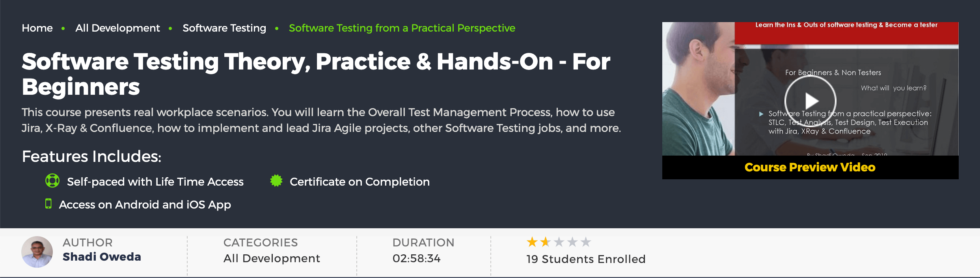Open Shadi Oweda's author avatar
The width and height of the screenshot is (980, 278).
37,252
